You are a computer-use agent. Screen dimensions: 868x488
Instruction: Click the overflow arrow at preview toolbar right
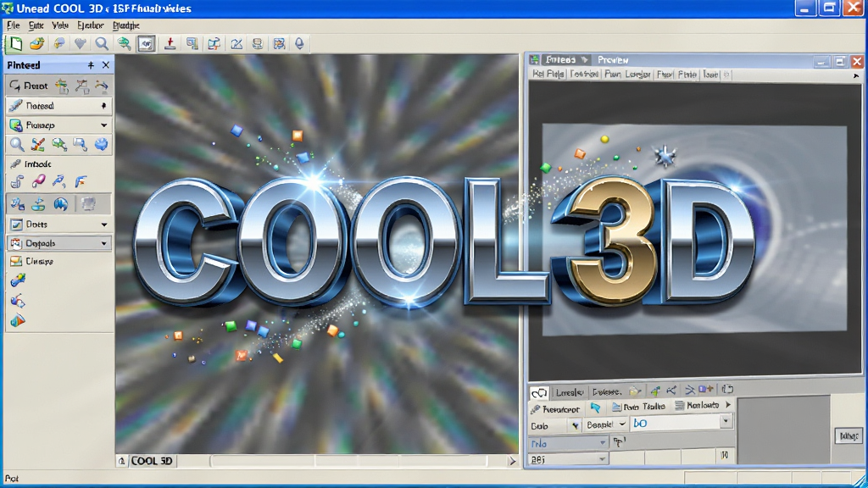coord(856,75)
